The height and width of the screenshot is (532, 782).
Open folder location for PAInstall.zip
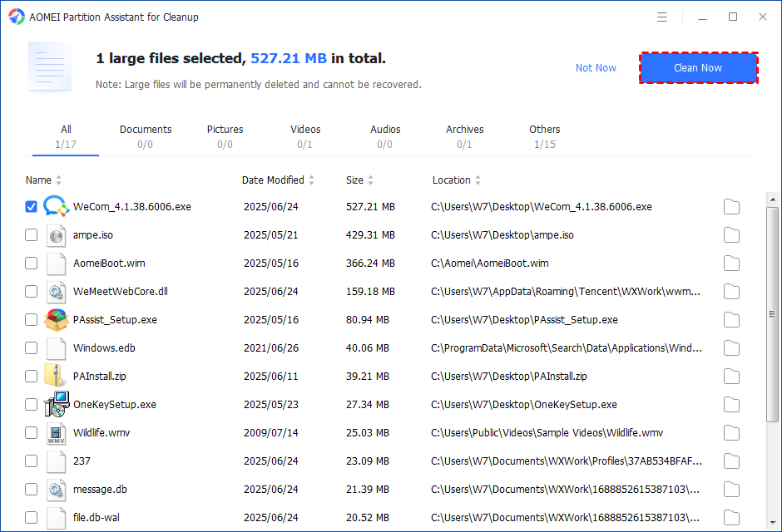click(731, 377)
